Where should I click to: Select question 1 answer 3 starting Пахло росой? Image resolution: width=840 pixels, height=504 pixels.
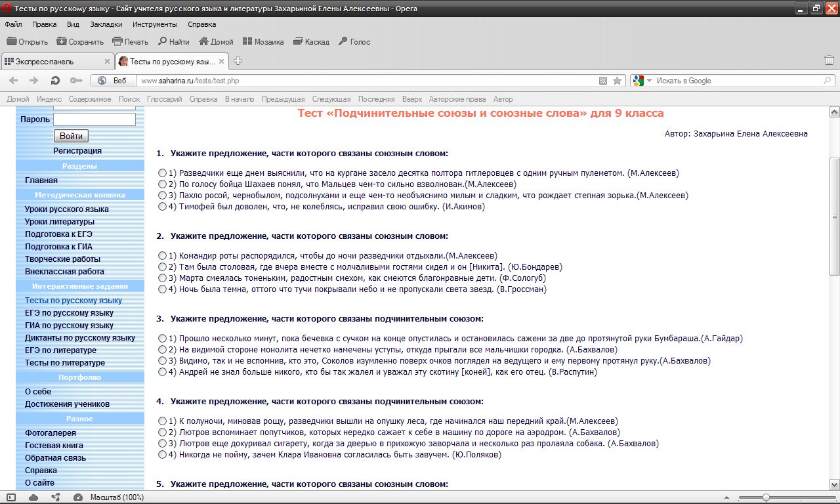tap(162, 196)
